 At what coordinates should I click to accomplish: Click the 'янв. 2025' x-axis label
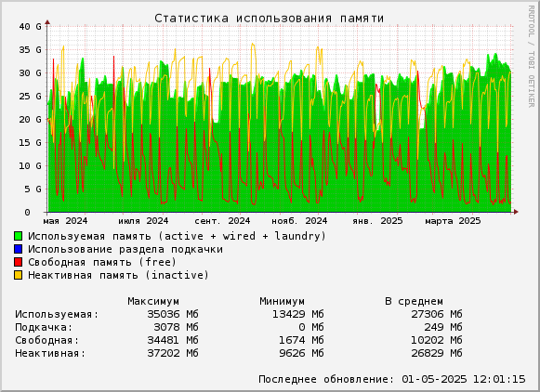[x=377, y=221]
